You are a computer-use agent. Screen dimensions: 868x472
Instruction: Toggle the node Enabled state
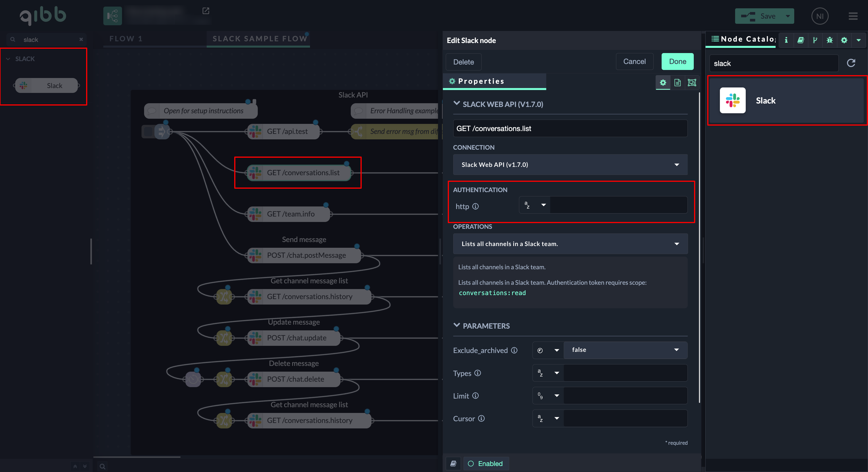(486, 464)
